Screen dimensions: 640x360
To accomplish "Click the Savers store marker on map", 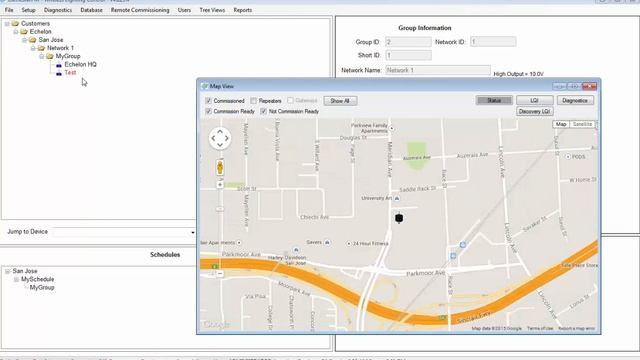I will pyautogui.click(x=327, y=242).
